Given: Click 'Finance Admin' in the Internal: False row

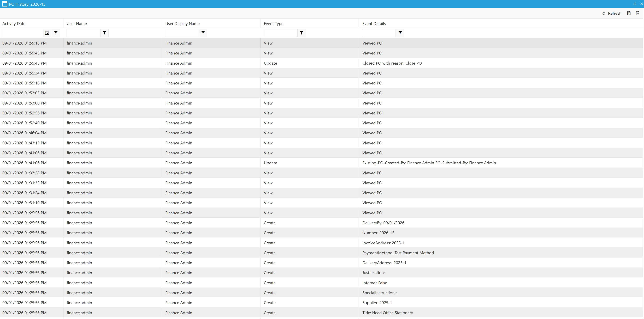Looking at the screenshot, I should (179, 283).
